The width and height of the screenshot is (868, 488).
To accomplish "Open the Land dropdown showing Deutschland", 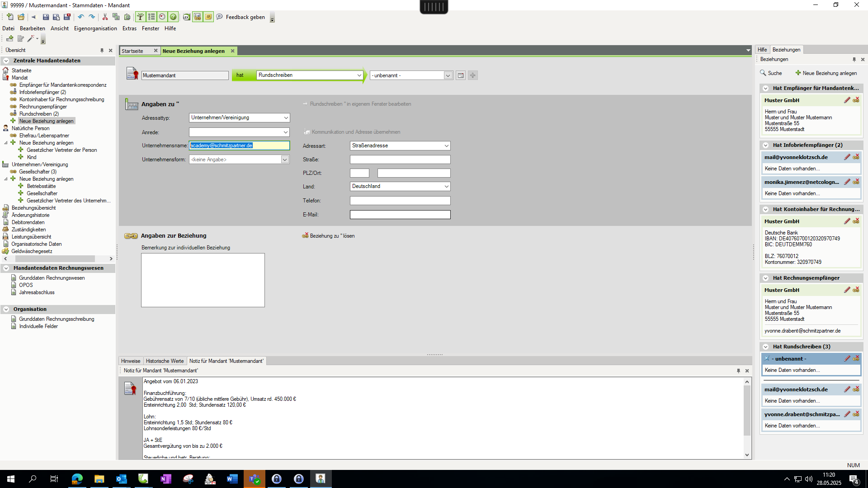I will click(446, 187).
